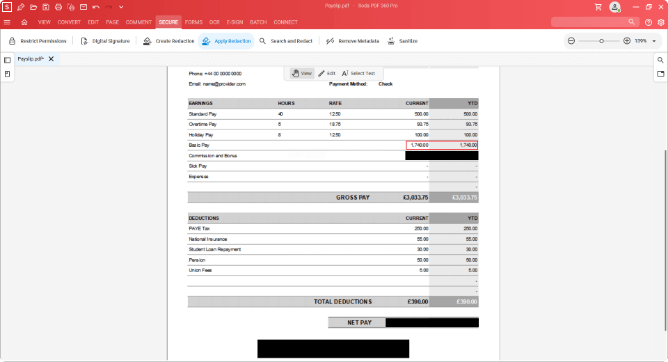Choose the Sanitize tool

click(402, 41)
